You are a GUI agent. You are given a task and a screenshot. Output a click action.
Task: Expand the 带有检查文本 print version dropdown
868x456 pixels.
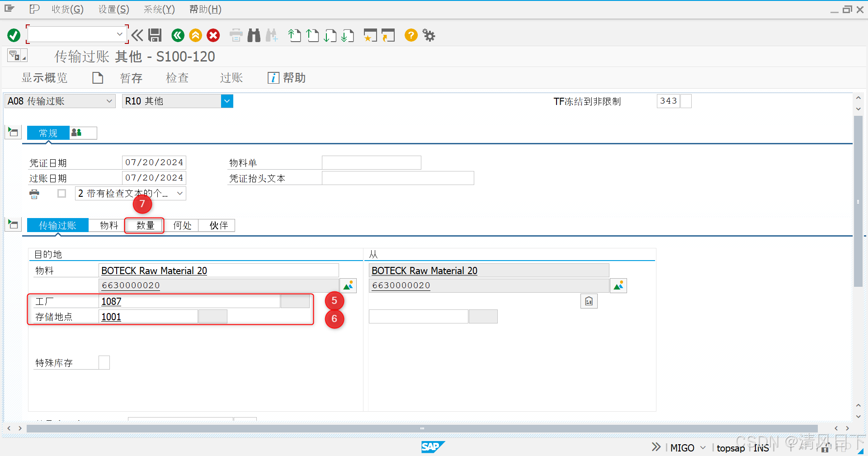point(180,194)
